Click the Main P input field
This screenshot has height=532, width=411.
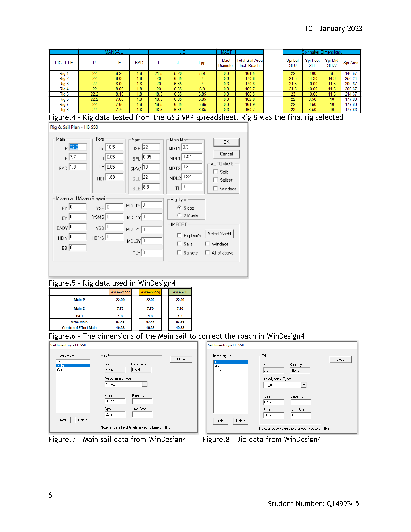pyautogui.click(x=78, y=147)
